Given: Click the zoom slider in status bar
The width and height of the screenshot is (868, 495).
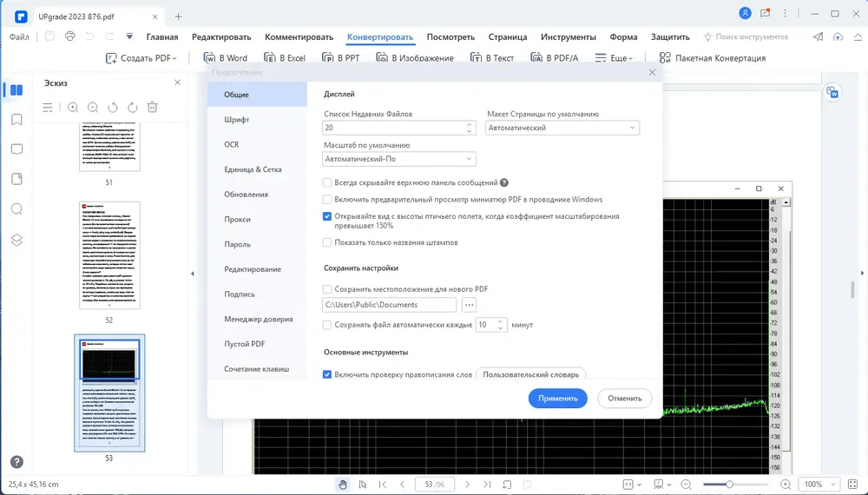Looking at the screenshot, I should pos(735,485).
